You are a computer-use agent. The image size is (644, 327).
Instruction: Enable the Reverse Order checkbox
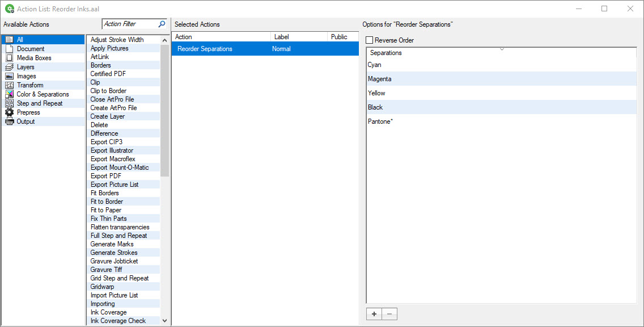(369, 40)
